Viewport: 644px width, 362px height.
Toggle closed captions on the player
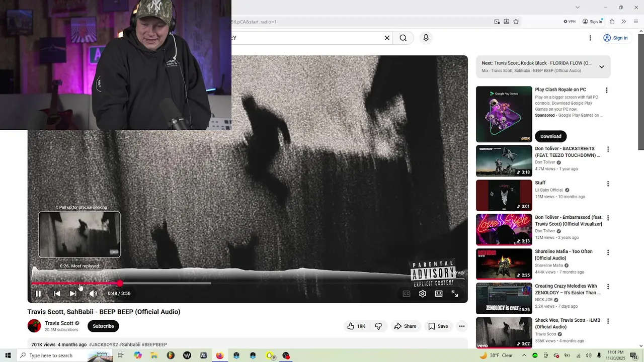[x=407, y=294]
